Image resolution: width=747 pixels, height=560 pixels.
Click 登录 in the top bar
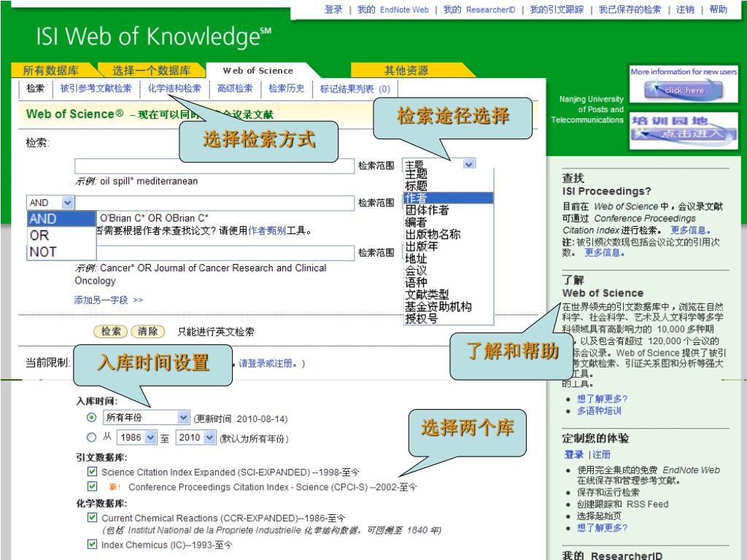click(x=333, y=9)
